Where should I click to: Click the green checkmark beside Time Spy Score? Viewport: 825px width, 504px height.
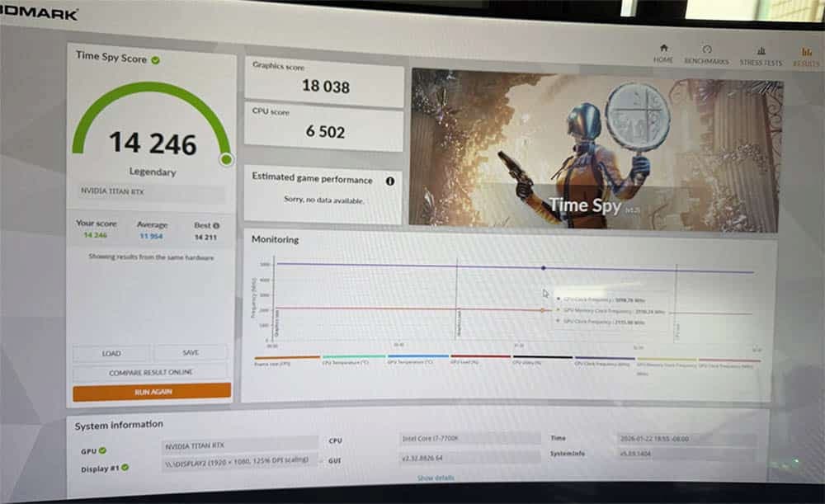(156, 59)
